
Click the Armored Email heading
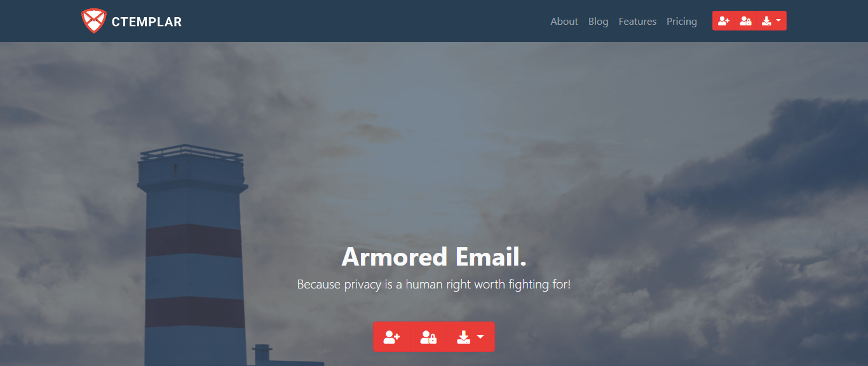click(x=434, y=257)
